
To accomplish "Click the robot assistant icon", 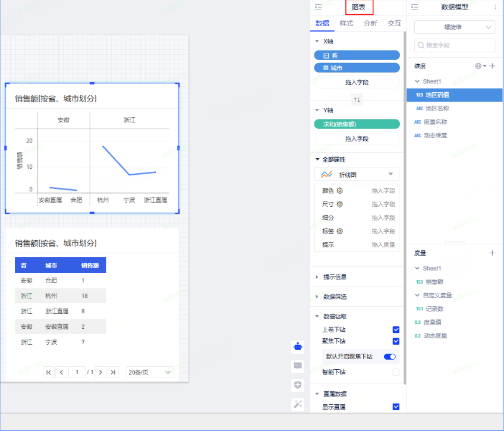I will click(x=298, y=346).
